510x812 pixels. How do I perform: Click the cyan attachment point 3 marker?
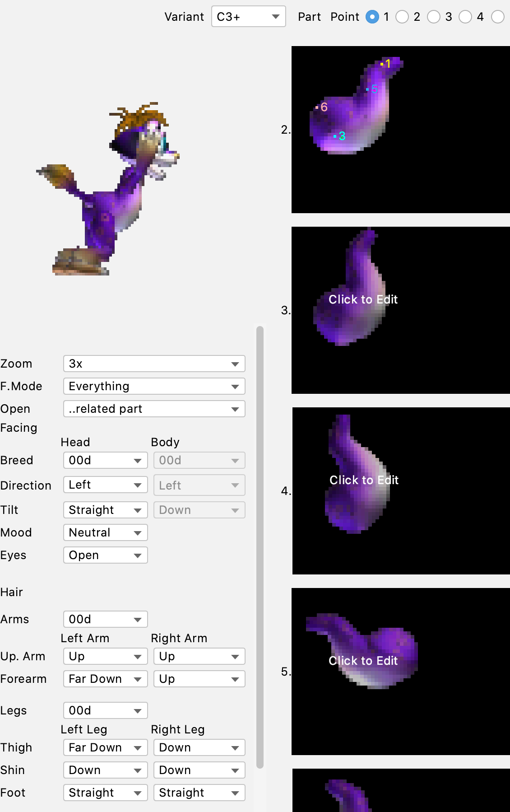pyautogui.click(x=335, y=136)
